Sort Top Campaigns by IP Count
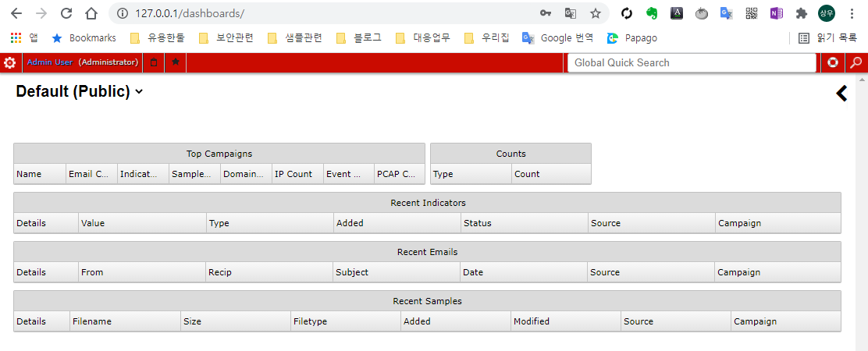This screenshot has width=868, height=351. pyautogui.click(x=298, y=174)
